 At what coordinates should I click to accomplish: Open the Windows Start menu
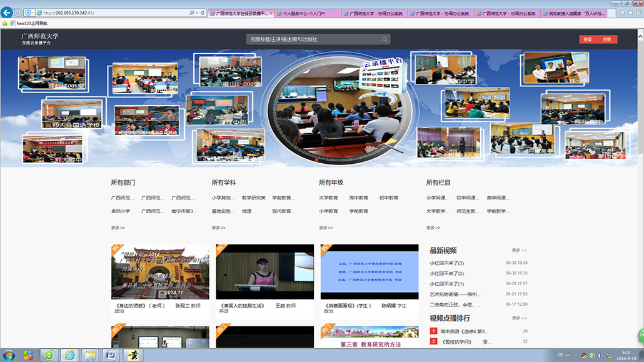pos(28,354)
